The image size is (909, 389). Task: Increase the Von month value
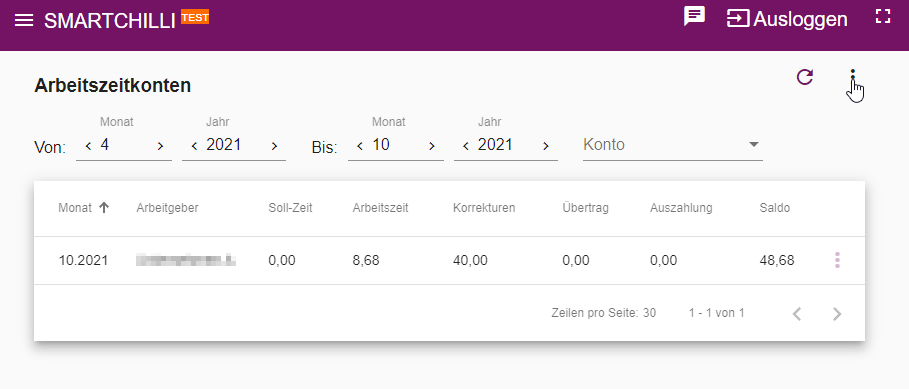[x=161, y=147]
